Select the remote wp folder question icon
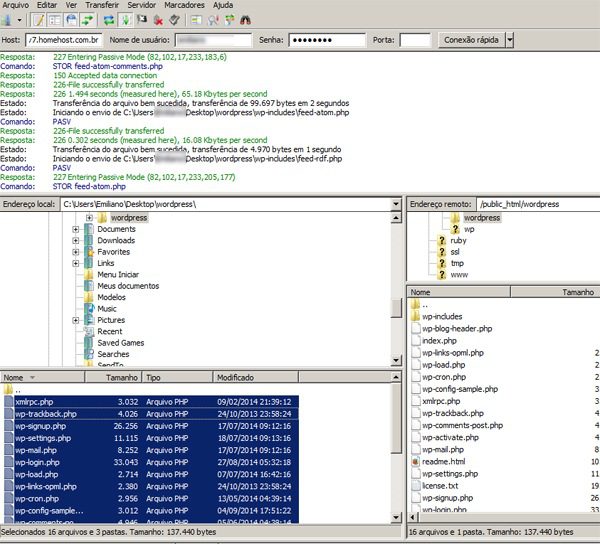The width and height of the screenshot is (600, 544). [x=455, y=229]
